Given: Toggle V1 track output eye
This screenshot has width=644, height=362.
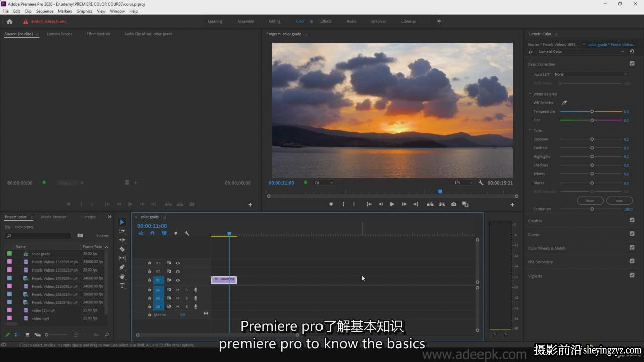Looking at the screenshot, I should click(178, 280).
